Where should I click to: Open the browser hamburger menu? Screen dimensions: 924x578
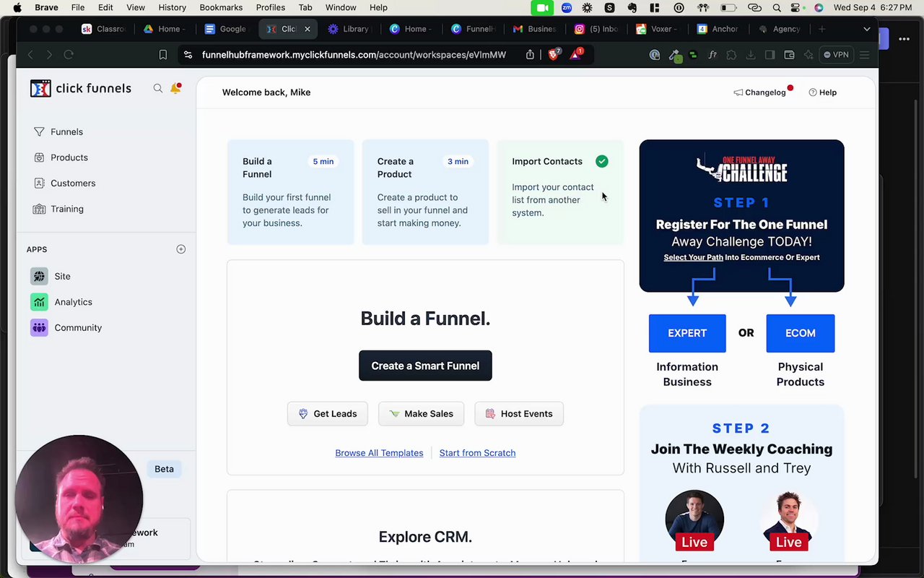coord(864,55)
